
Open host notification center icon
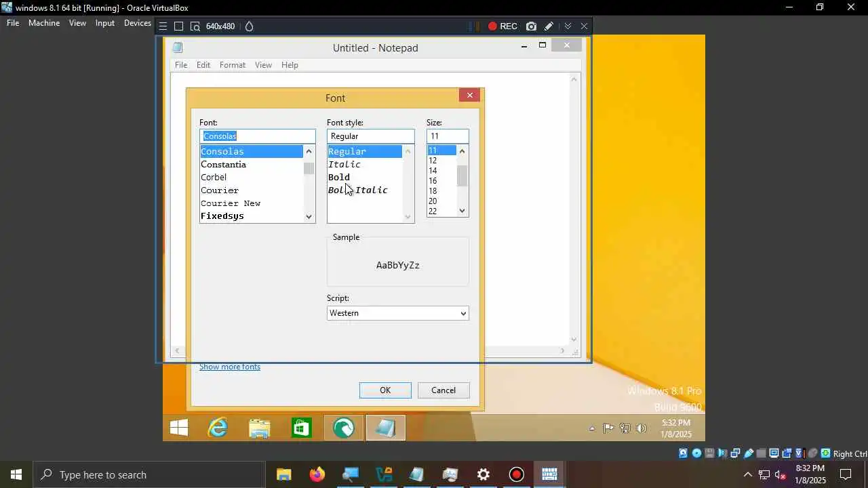click(846, 474)
